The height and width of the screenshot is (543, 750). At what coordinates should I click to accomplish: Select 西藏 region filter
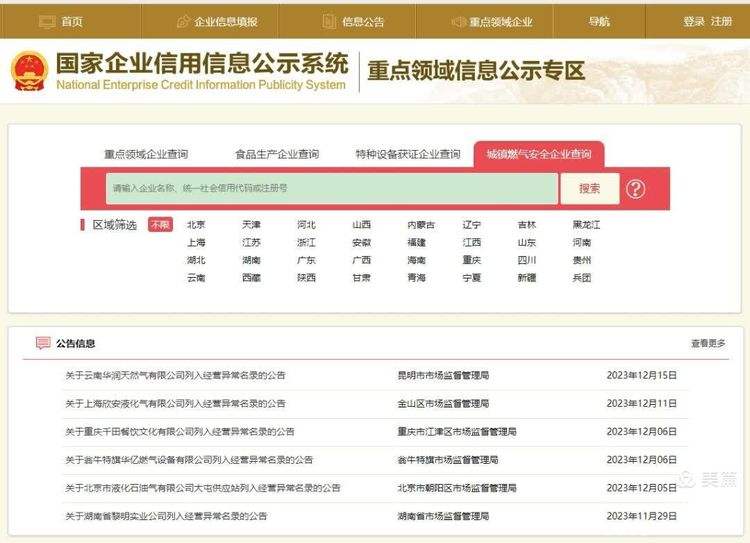[251, 277]
